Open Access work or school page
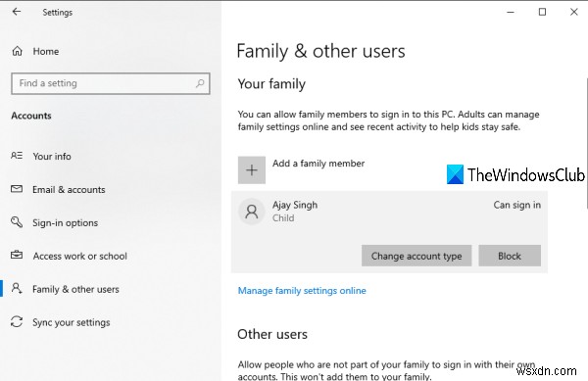This screenshot has height=381, width=588. click(80, 256)
